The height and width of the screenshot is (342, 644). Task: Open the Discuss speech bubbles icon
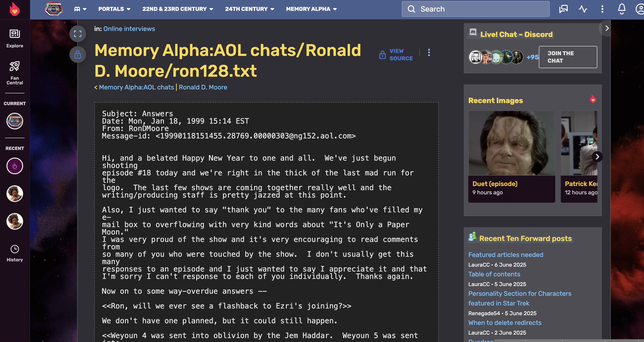click(564, 9)
